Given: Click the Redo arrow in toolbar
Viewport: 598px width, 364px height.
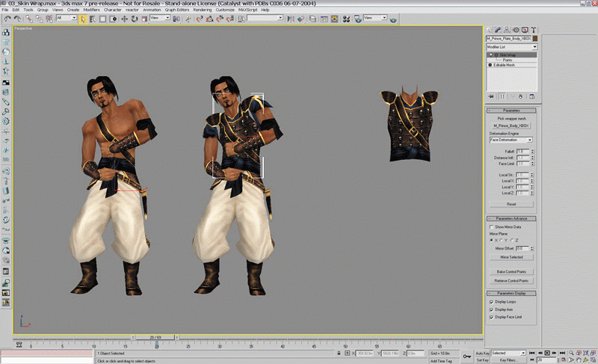Looking at the screenshot, I should click(17, 19).
